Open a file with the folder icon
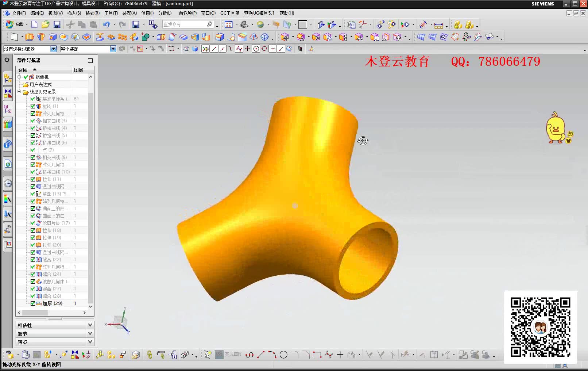 (45, 24)
